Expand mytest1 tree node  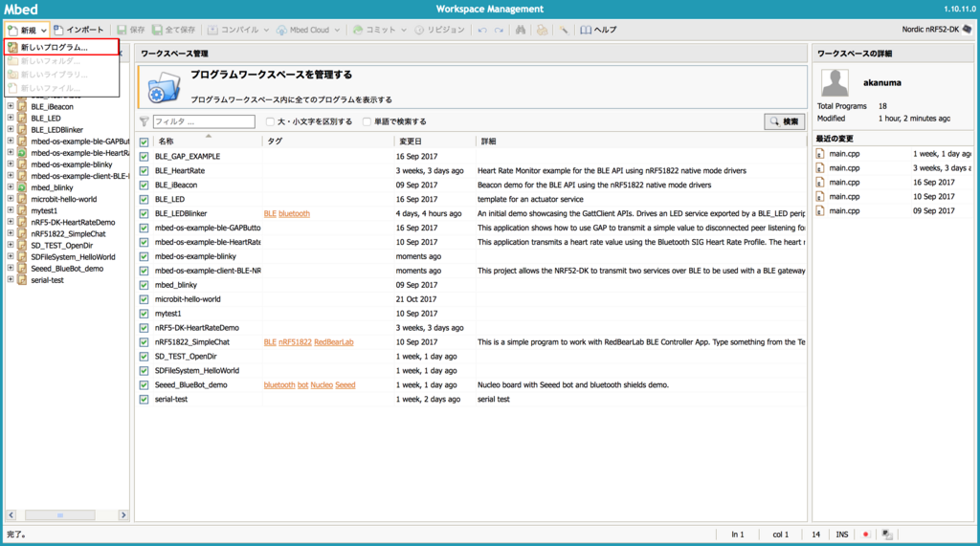(x=11, y=210)
